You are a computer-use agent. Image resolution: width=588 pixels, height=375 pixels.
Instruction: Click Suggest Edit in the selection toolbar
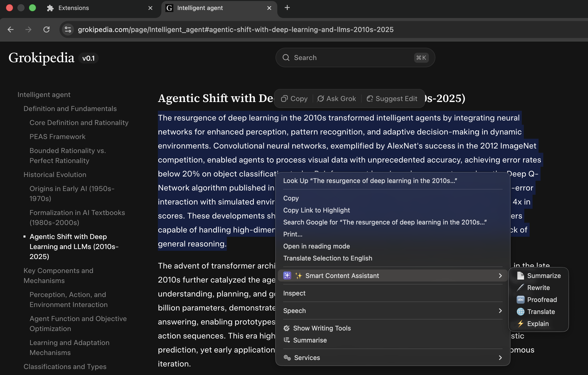(x=392, y=98)
